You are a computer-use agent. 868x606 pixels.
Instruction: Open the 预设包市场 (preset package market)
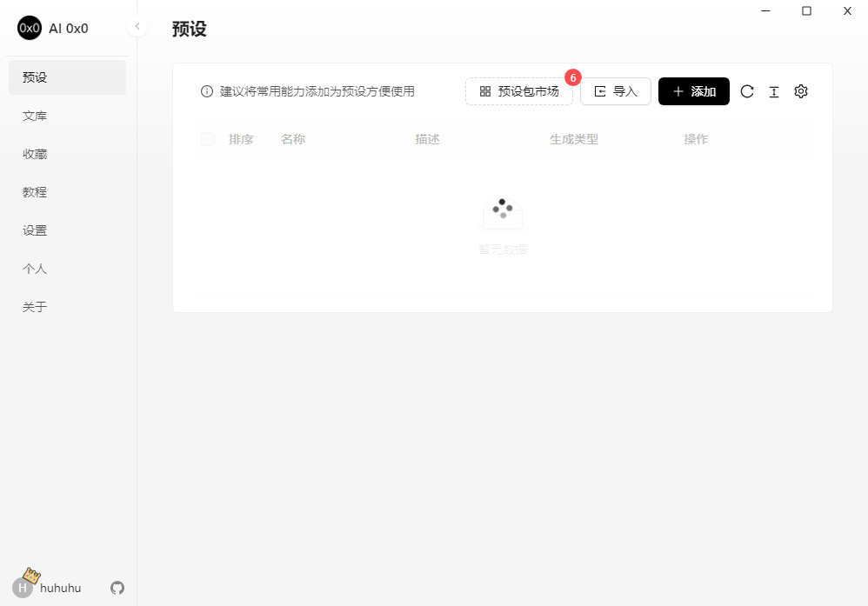coord(519,91)
